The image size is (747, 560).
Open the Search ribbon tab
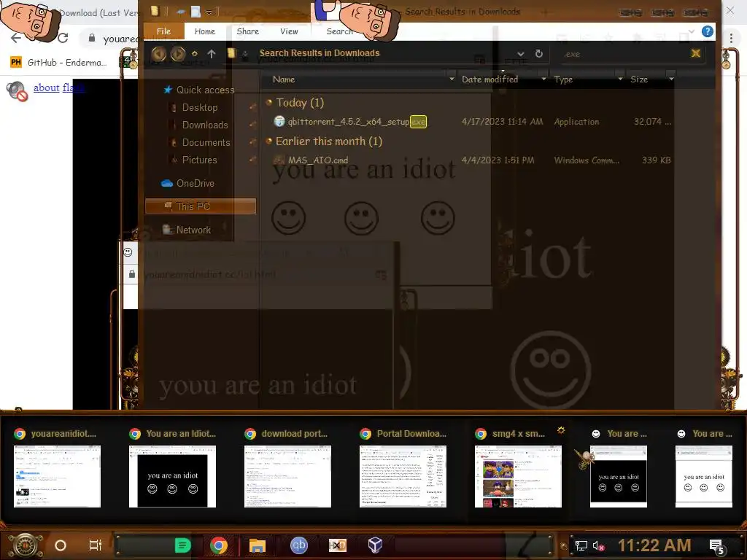pos(339,31)
